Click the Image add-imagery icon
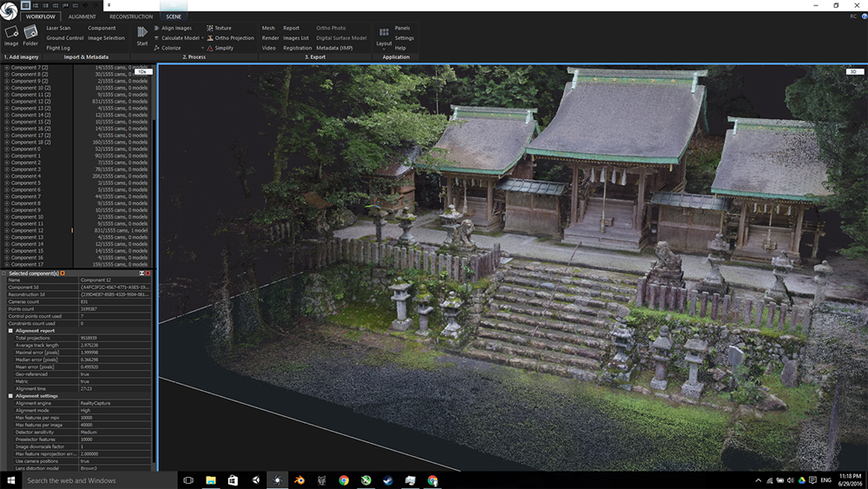Viewport: 868px width, 489px height. 11,34
